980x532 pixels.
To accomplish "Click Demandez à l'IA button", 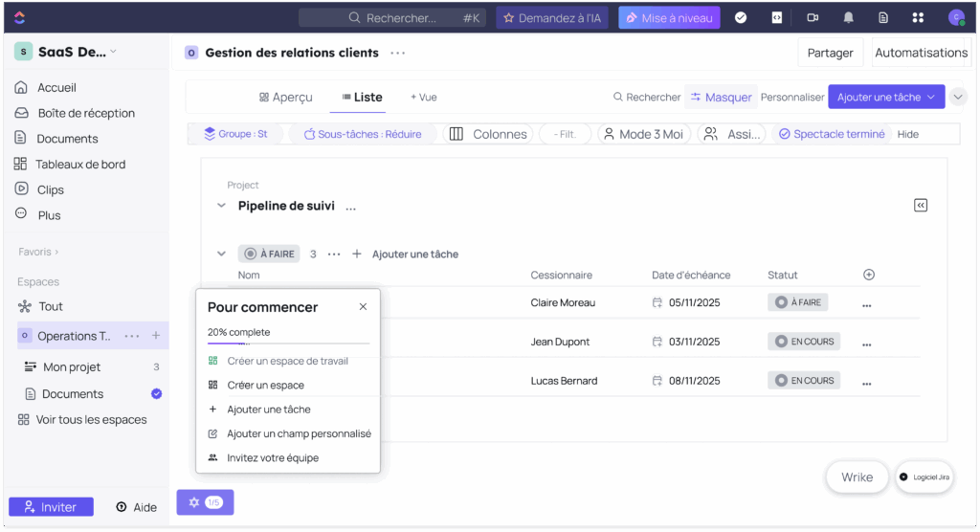I will click(x=552, y=17).
